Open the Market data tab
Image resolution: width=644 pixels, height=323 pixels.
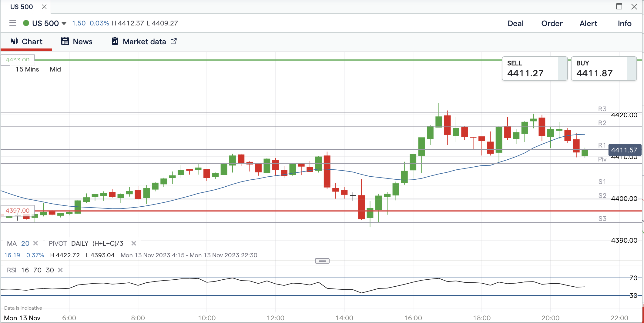click(144, 42)
